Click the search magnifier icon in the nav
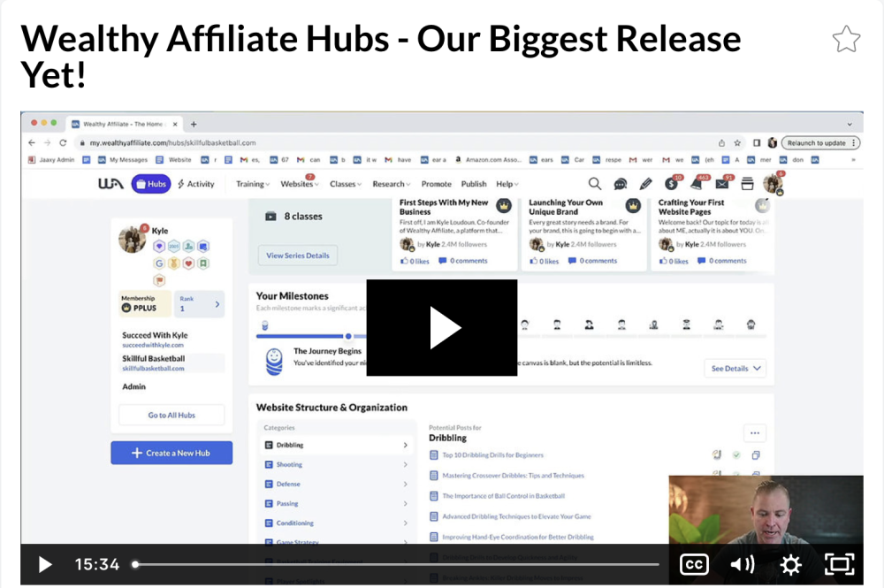The width and height of the screenshot is (884, 588). click(x=595, y=184)
